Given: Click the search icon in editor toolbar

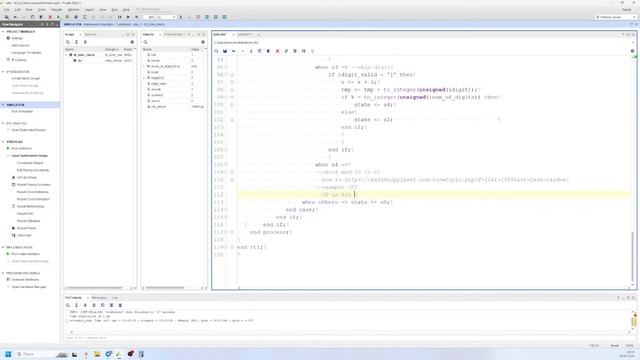Looking at the screenshot, I should 216,51.
